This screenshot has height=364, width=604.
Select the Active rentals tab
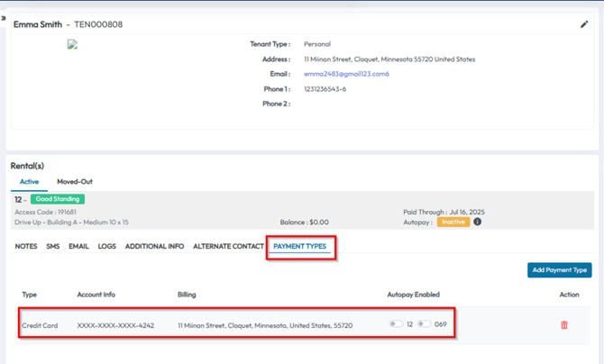(x=30, y=182)
